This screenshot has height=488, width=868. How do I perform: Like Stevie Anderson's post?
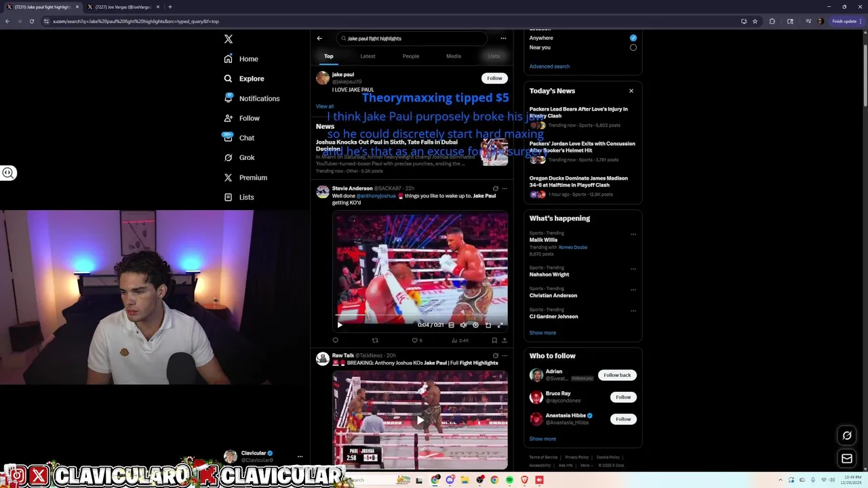(416, 340)
